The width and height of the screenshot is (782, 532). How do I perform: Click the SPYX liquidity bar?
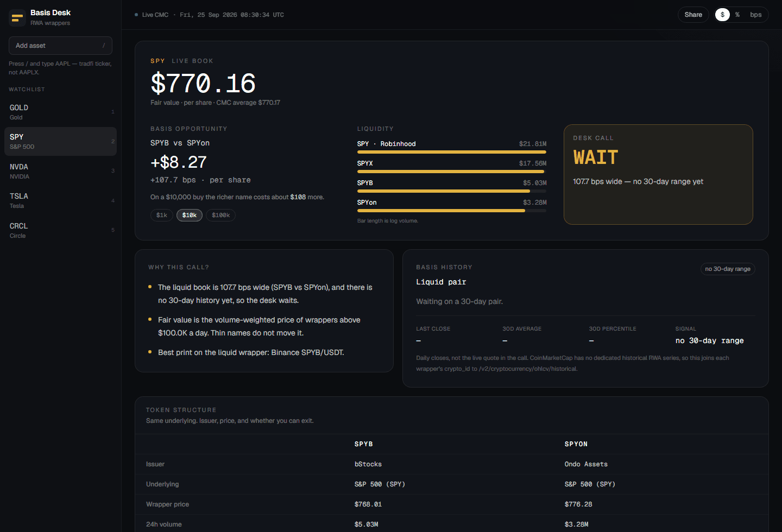[x=452, y=172]
